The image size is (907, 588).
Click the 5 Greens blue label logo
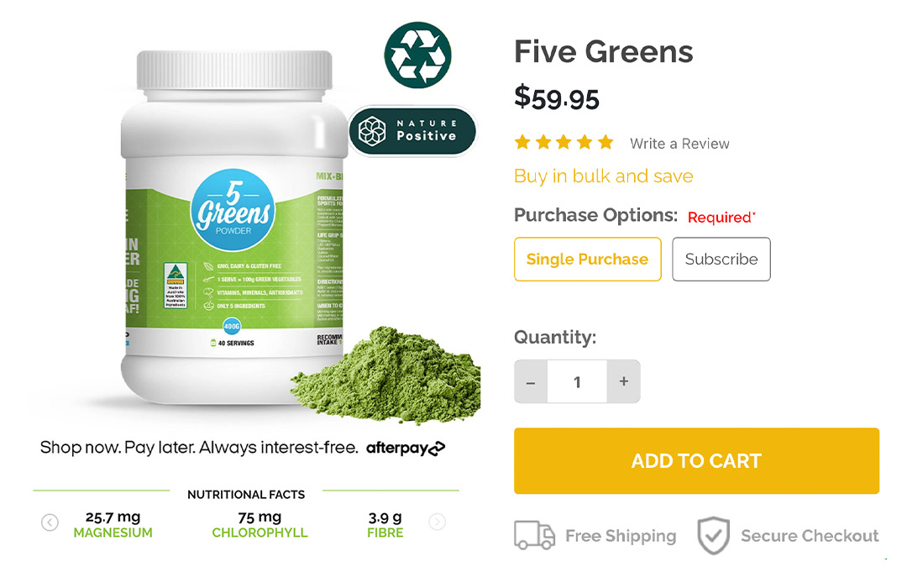[233, 210]
